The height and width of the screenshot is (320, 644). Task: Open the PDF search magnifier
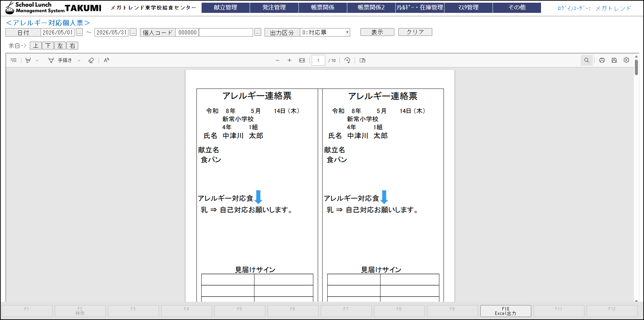pyautogui.click(x=586, y=60)
